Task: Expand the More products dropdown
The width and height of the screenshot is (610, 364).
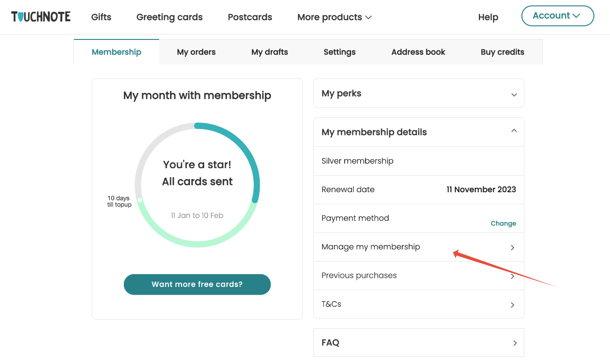Action: pyautogui.click(x=334, y=17)
